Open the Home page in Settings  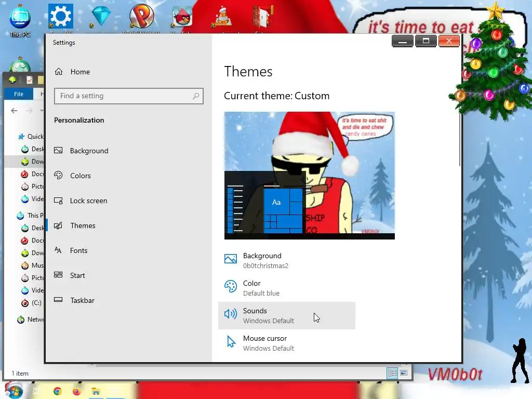72,72
